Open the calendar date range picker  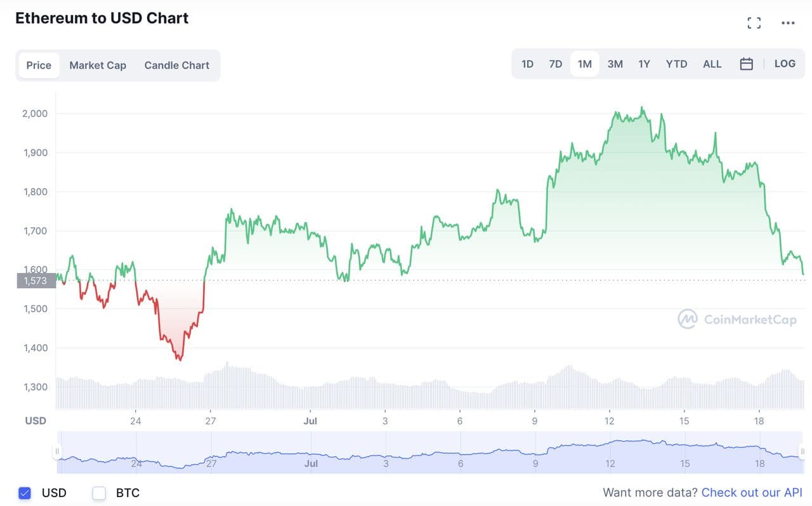tap(747, 64)
